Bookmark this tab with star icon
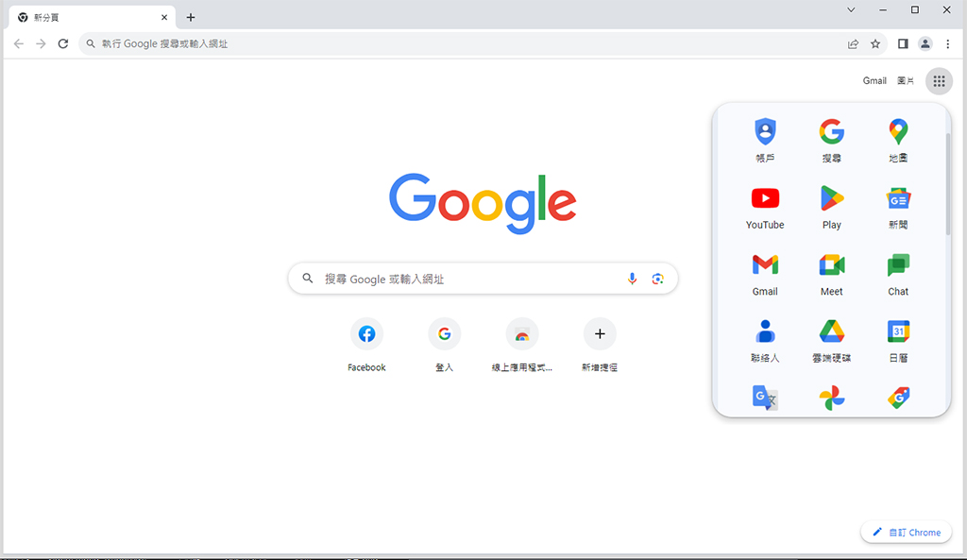The height and width of the screenshot is (560, 967). click(875, 43)
